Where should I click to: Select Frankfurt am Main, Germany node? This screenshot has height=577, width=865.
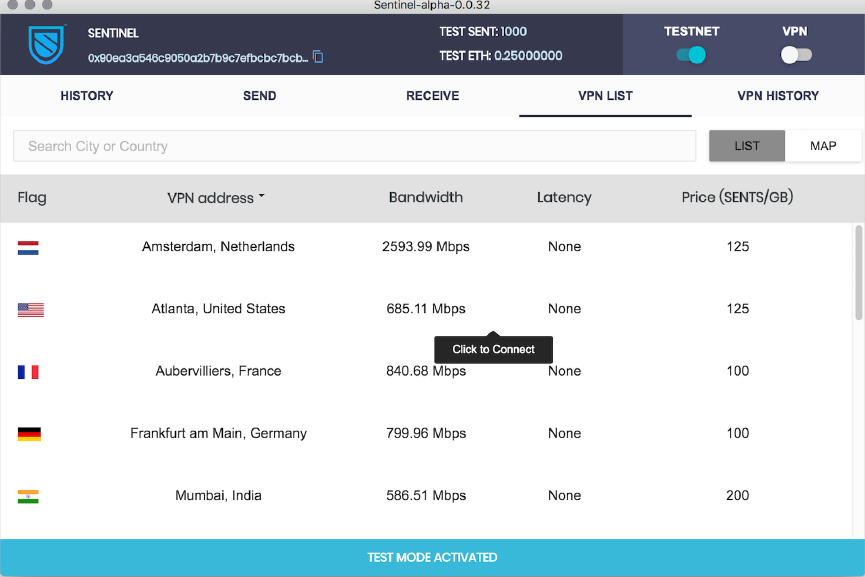tap(218, 434)
